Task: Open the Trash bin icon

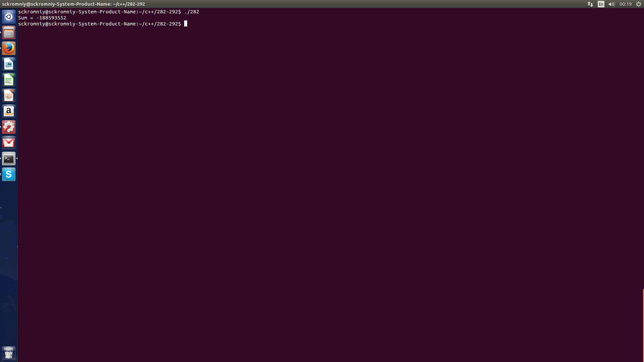Action: pyautogui.click(x=9, y=353)
